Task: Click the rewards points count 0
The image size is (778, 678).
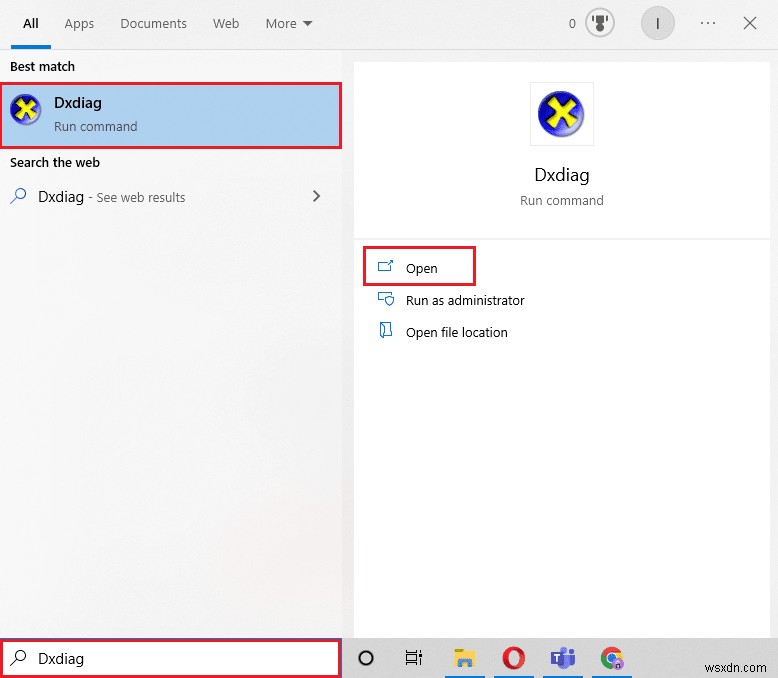Action: click(572, 23)
